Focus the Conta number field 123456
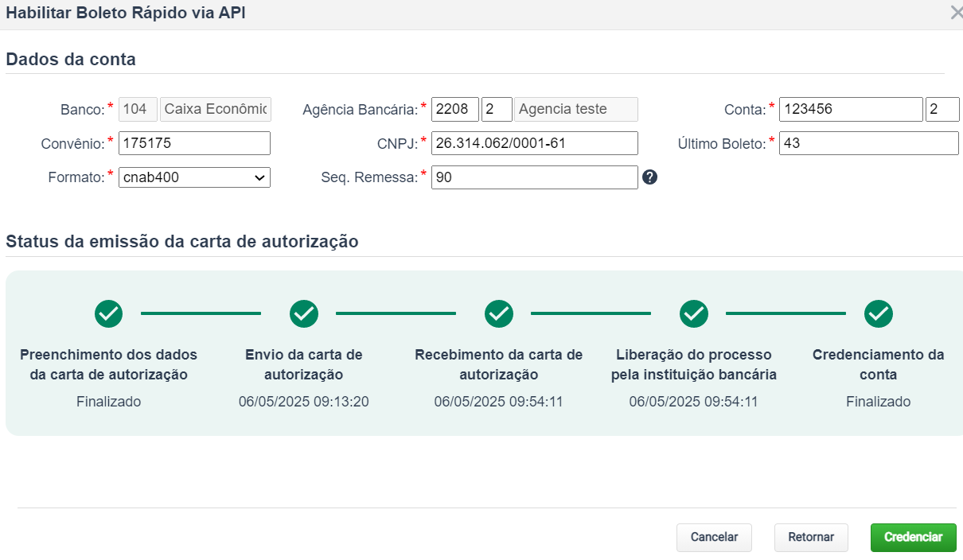This screenshot has width=963, height=560. (851, 109)
